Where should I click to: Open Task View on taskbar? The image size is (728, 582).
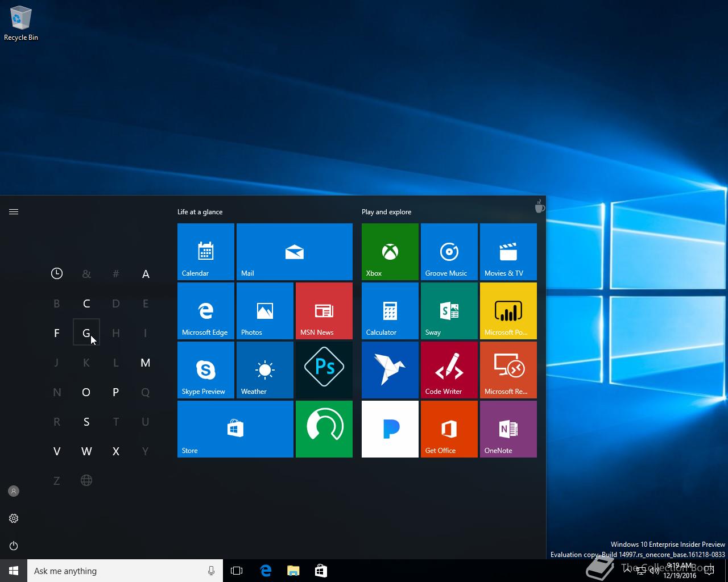[x=237, y=571]
